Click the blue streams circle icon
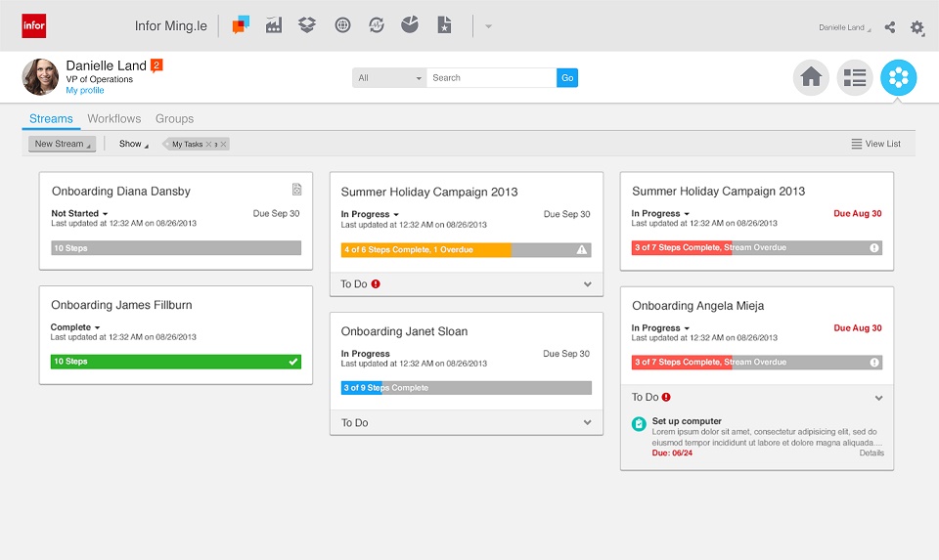939x560 pixels. pyautogui.click(x=898, y=77)
